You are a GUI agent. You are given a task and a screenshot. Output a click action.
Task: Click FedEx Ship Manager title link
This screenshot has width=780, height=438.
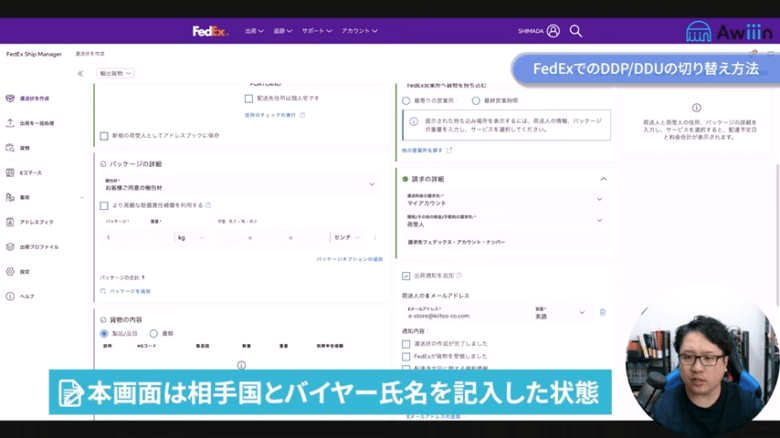pos(34,54)
